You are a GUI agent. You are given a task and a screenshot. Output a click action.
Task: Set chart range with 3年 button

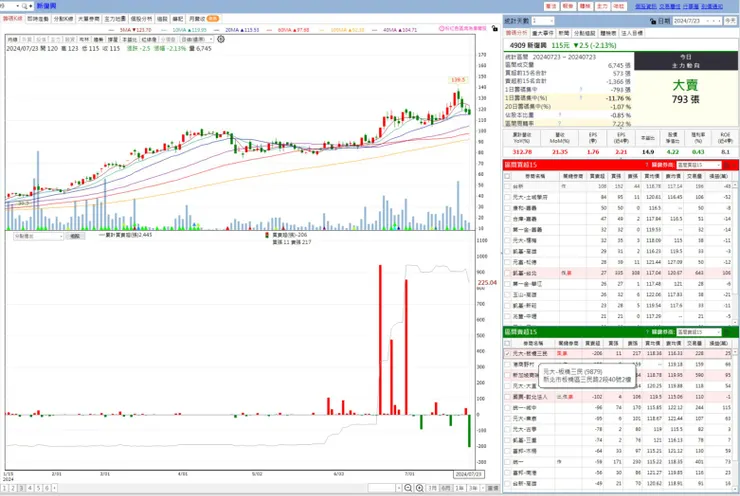coord(473,488)
